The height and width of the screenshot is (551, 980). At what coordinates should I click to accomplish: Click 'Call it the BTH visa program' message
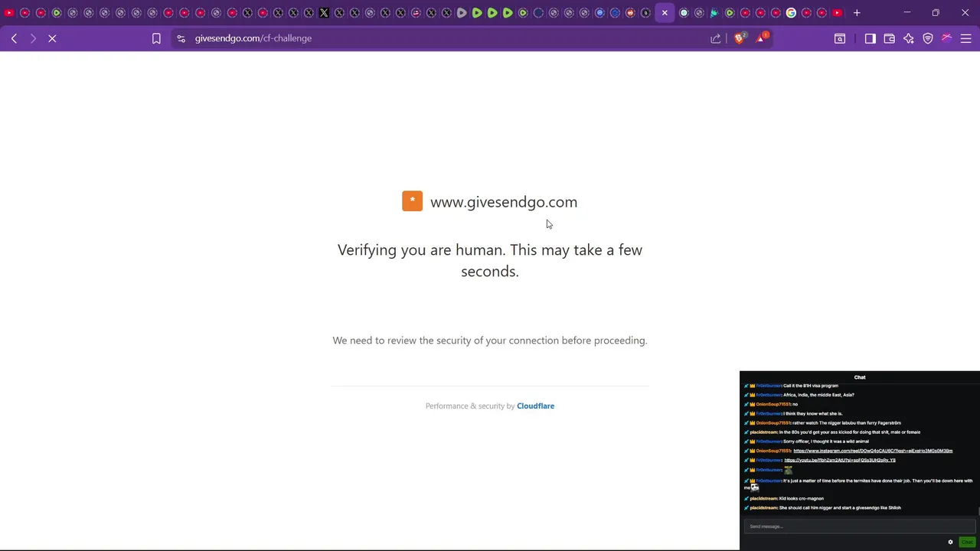click(811, 386)
